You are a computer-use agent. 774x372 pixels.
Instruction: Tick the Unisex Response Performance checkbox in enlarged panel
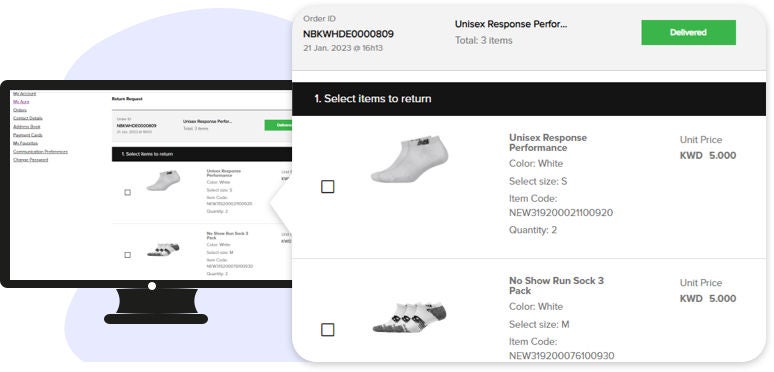click(328, 186)
